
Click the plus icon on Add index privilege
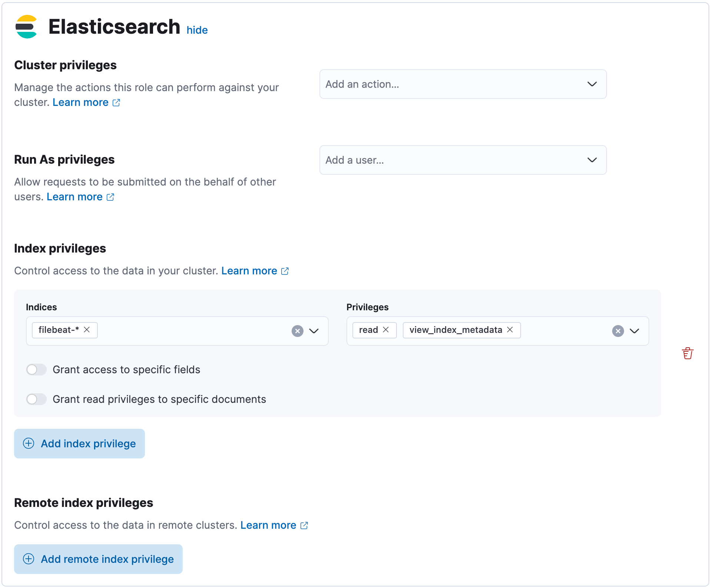pyautogui.click(x=29, y=443)
